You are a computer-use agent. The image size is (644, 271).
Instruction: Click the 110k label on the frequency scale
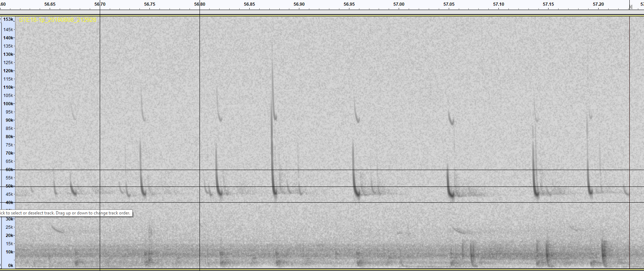[x=8, y=87]
